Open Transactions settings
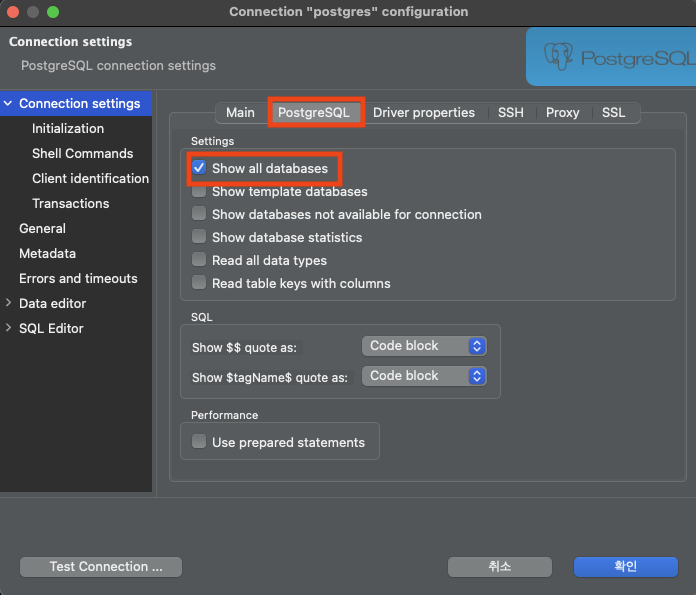The image size is (696, 595). (x=71, y=203)
